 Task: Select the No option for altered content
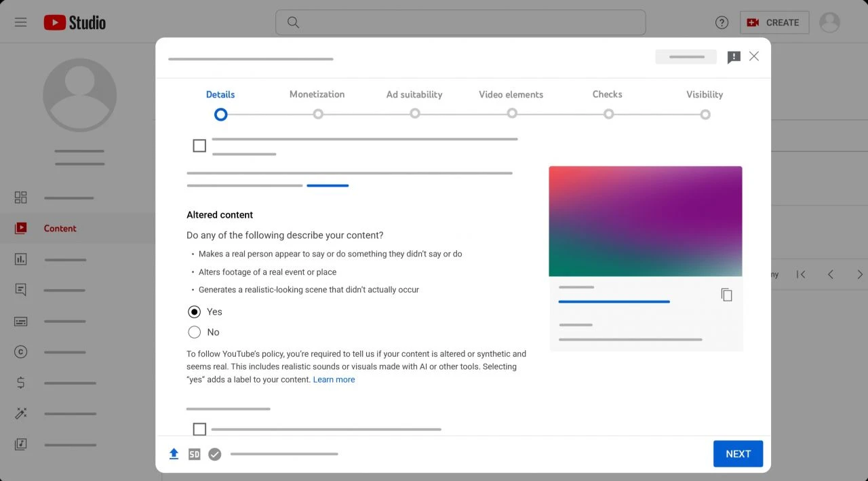coord(195,332)
